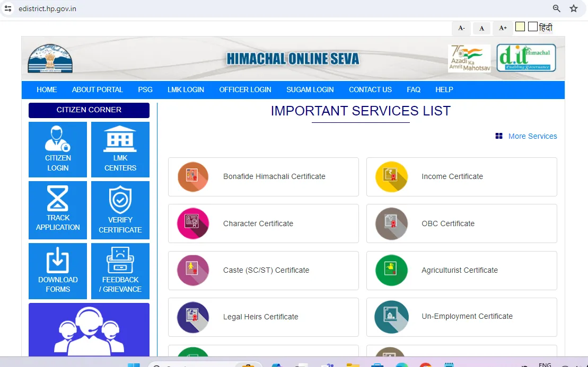Viewport: 588px width, 367px height.
Task: Decrease font size with A- button
Action: [461, 28]
